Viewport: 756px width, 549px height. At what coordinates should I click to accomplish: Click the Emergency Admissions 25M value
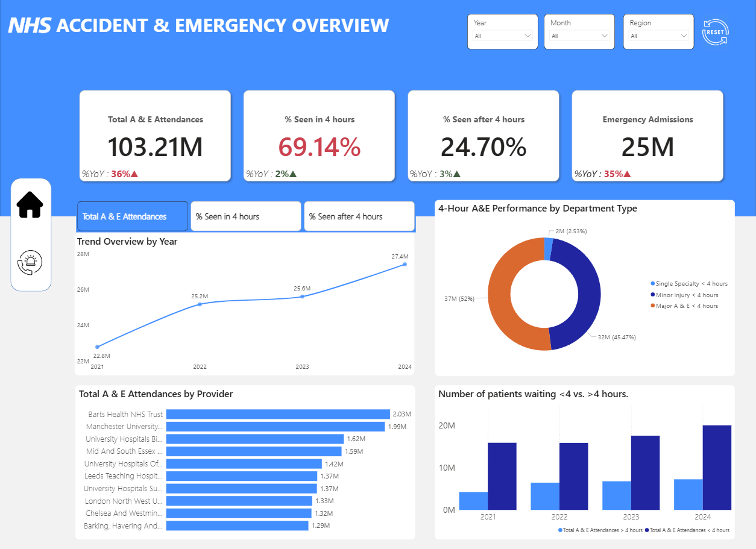point(647,147)
